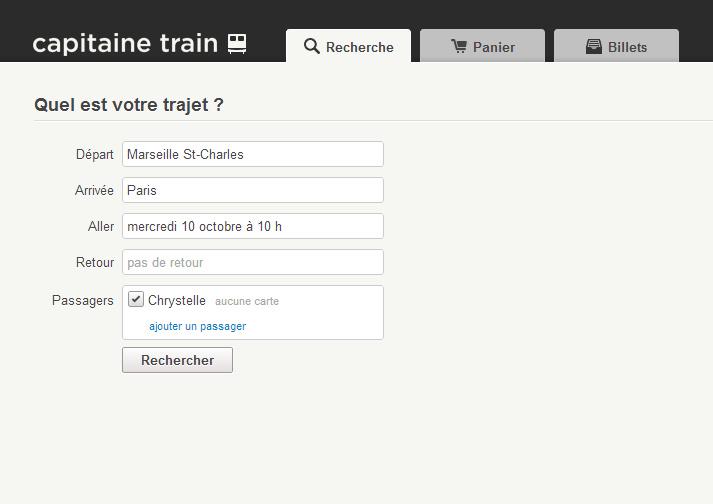Click the 'Quel est votre trajet ?' heading
Image resolution: width=713 pixels, height=504 pixels.
(x=129, y=104)
